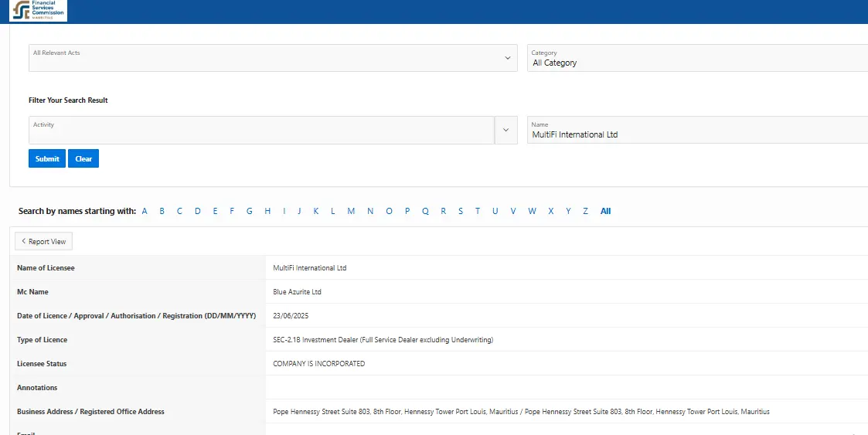This screenshot has width=868, height=435.
Task: Click the Name of Licensee label
Action: (x=46, y=268)
